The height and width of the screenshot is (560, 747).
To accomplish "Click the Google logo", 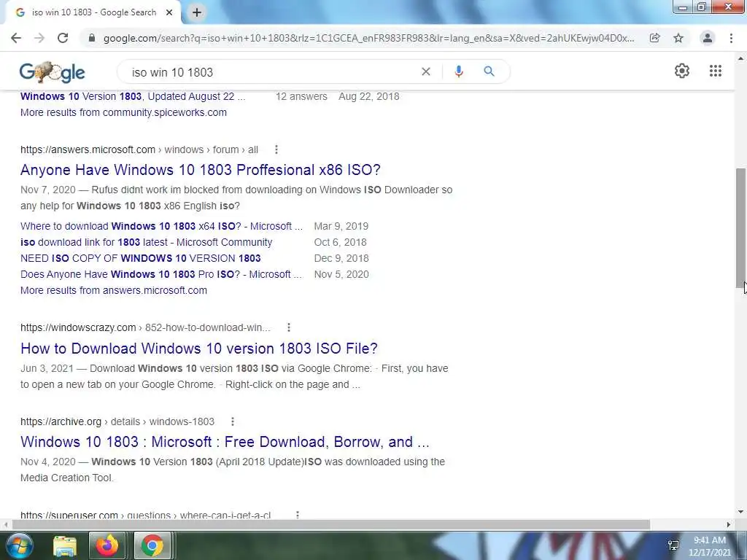I will (53, 72).
